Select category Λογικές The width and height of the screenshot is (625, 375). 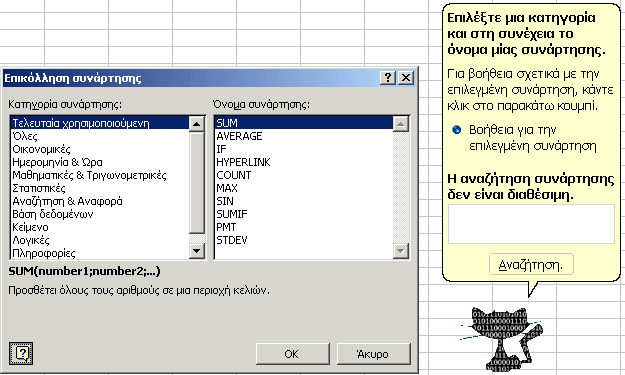point(99,240)
